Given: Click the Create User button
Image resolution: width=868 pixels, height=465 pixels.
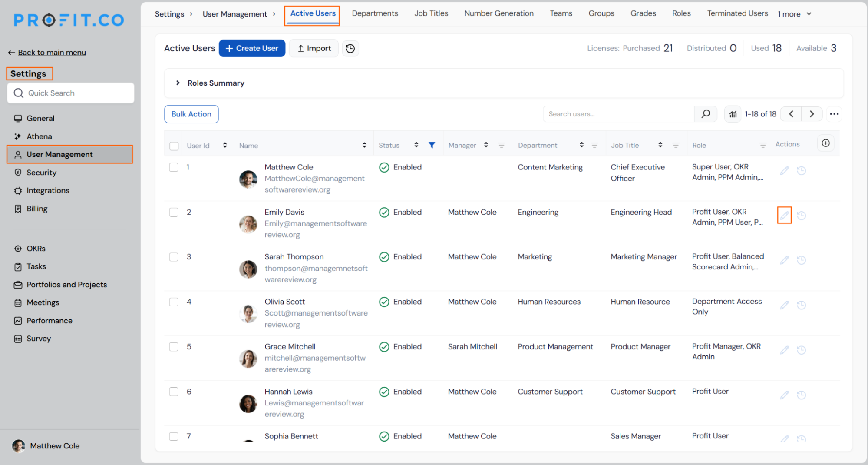Looking at the screenshot, I should (x=252, y=48).
